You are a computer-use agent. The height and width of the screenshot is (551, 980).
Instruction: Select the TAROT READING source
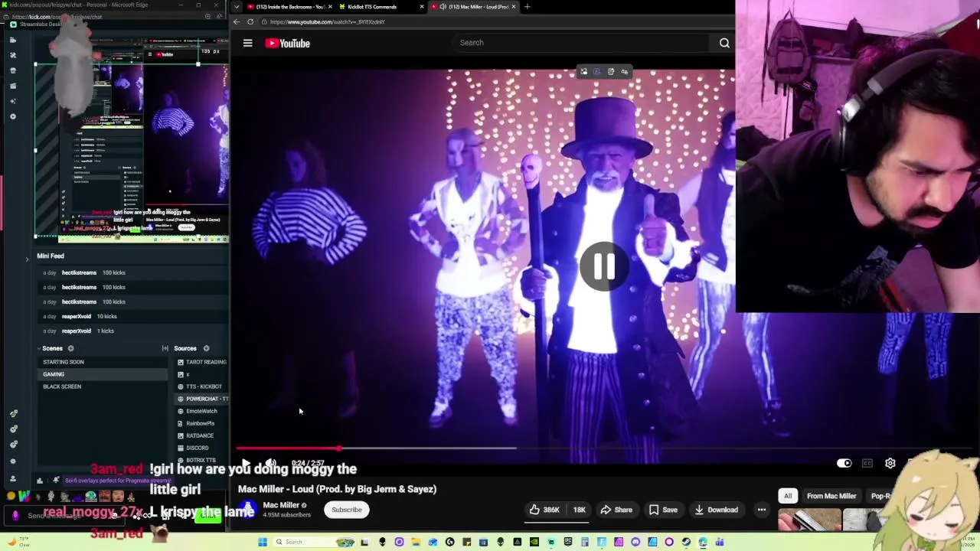coord(202,362)
